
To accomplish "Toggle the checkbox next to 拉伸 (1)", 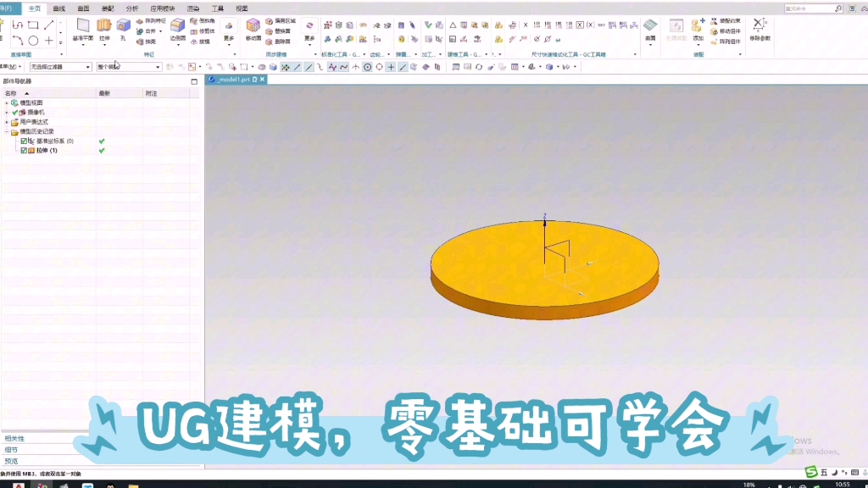I will tap(24, 150).
